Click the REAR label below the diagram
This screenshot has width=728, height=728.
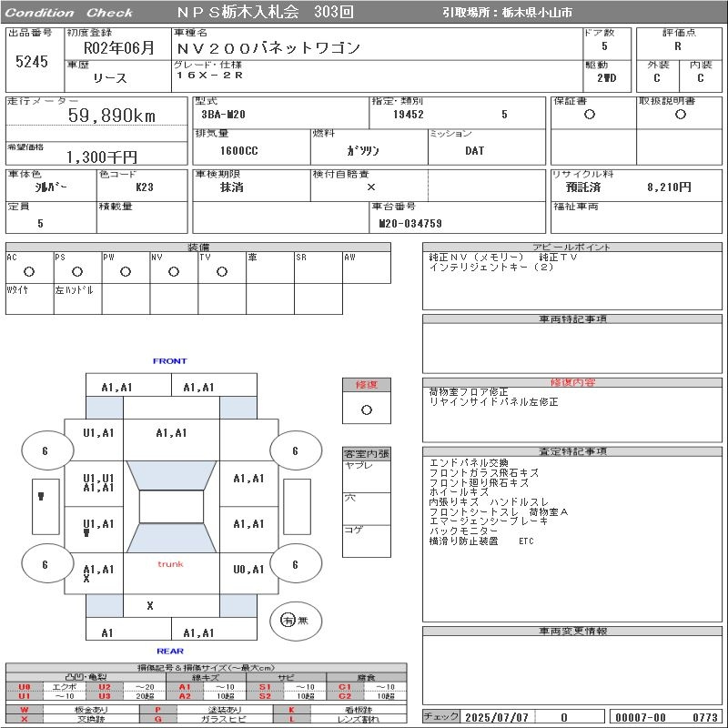(x=170, y=652)
